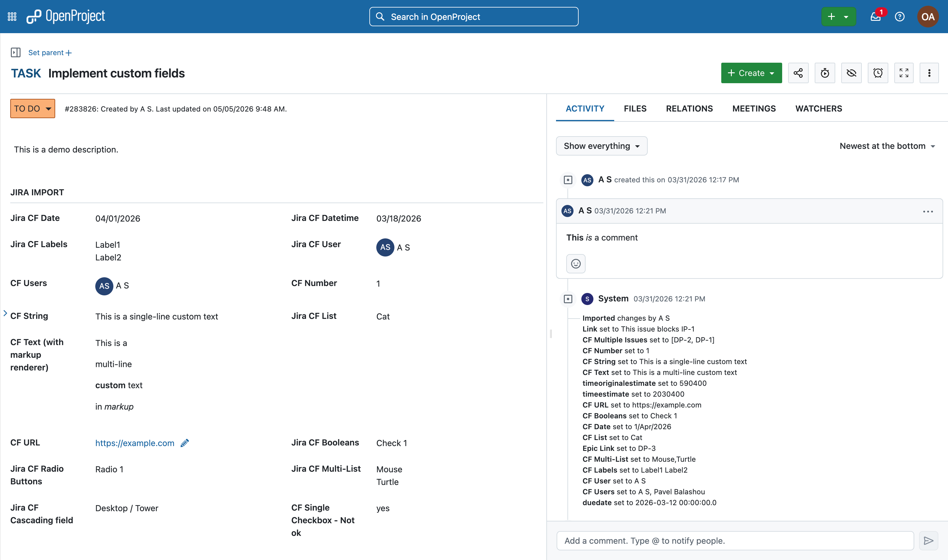Click the Label2 value
This screenshot has width=948, height=560.
click(108, 258)
